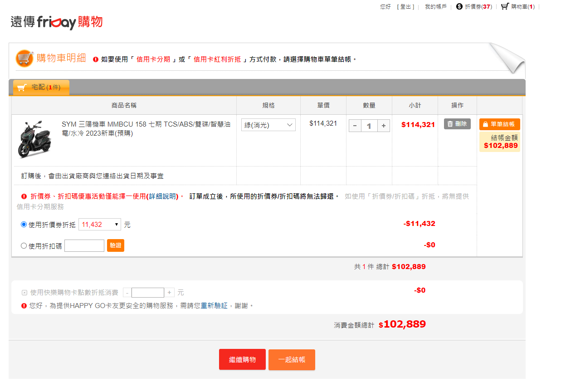Switch to the 宅配 delivery tab
Viewport: 561px width, 392px height.
(41, 88)
